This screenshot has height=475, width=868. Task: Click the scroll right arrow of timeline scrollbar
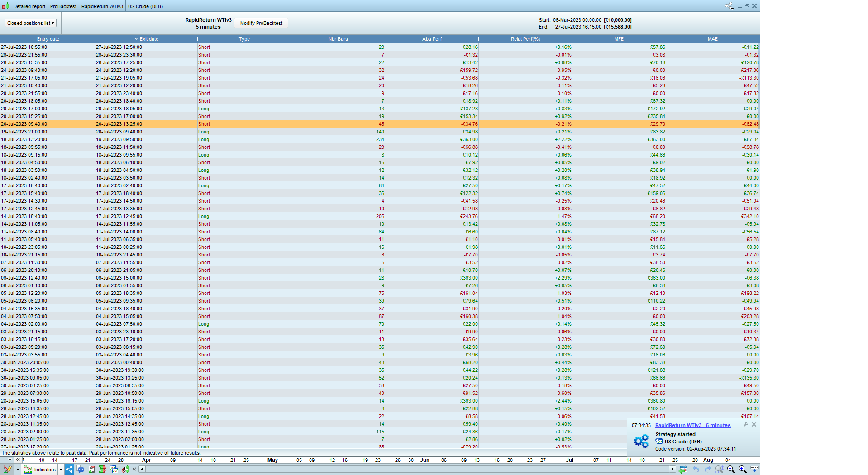click(x=673, y=469)
